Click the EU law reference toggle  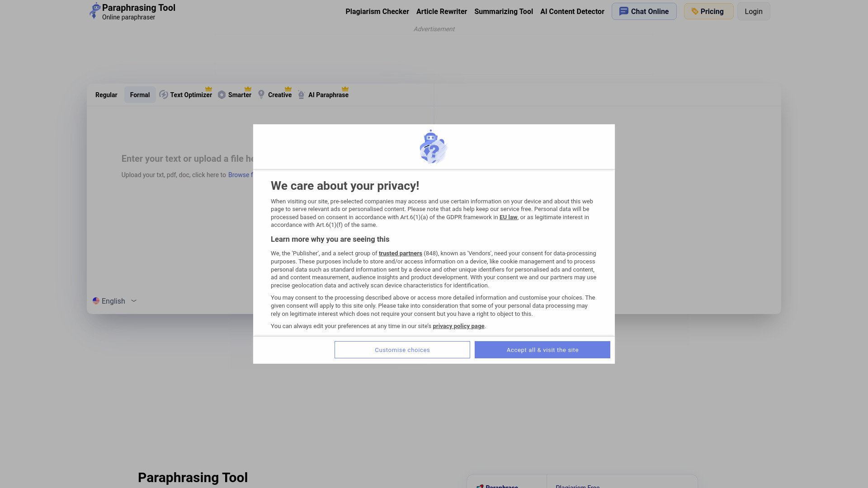508,217
